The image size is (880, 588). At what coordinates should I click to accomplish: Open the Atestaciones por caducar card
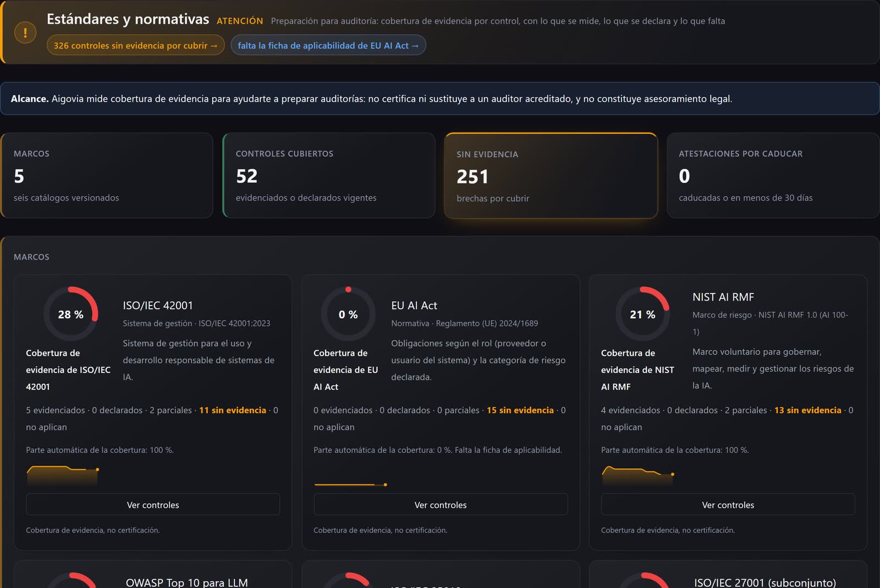[x=773, y=175]
